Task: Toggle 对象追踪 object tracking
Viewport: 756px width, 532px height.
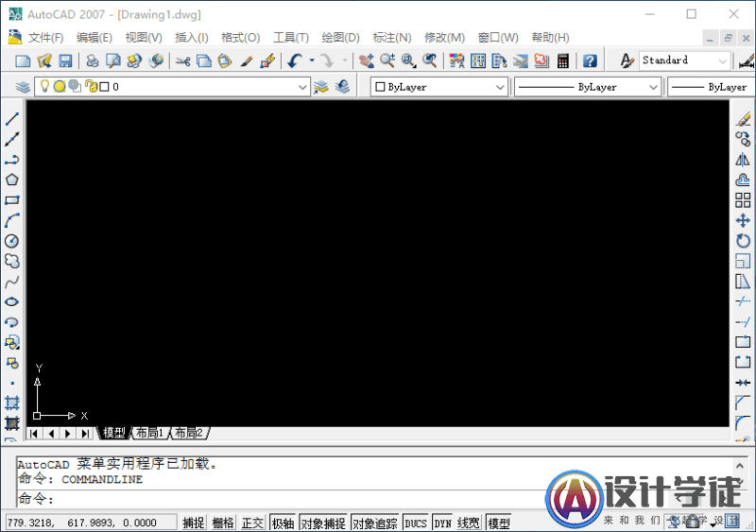Action: tap(375, 523)
